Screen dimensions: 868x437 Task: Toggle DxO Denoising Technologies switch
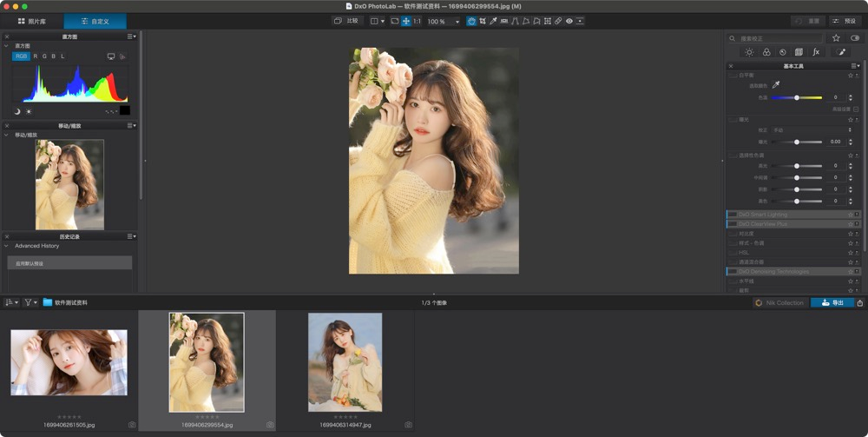click(733, 271)
